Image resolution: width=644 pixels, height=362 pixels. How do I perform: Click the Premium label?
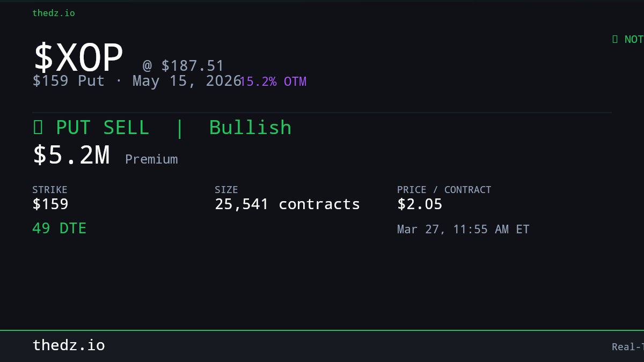click(151, 159)
